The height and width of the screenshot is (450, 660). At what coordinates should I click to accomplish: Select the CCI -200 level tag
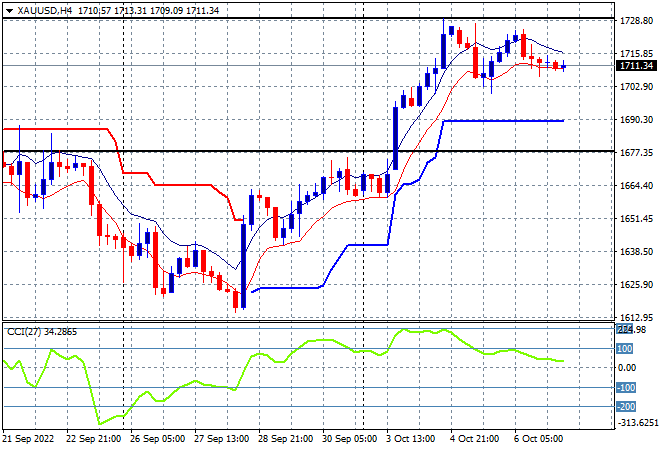coord(626,407)
